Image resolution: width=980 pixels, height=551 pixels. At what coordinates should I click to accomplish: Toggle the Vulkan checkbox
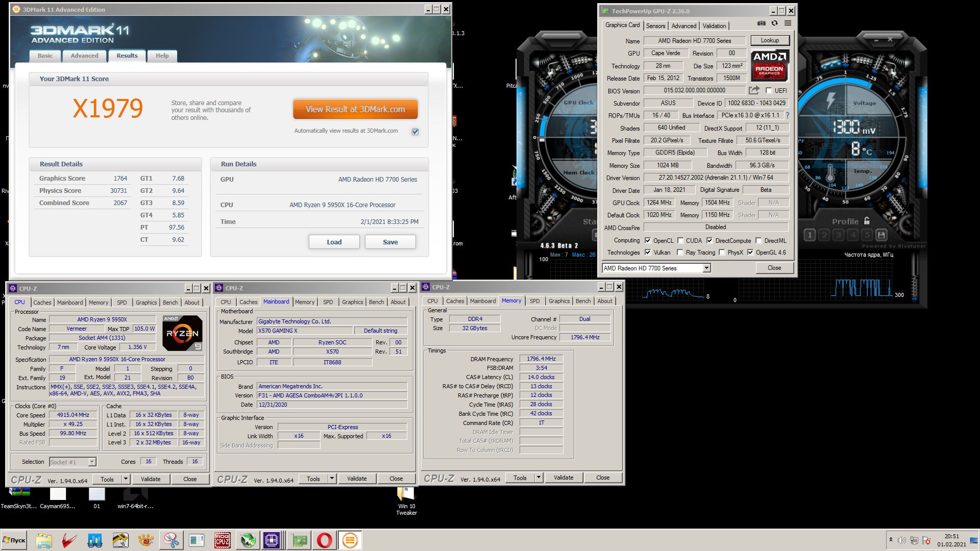coord(648,253)
